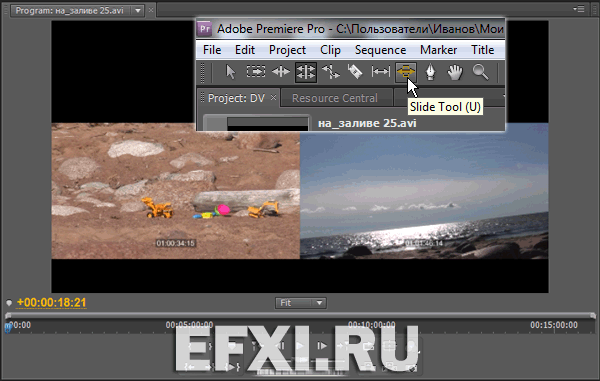Open the File menu

212,50
